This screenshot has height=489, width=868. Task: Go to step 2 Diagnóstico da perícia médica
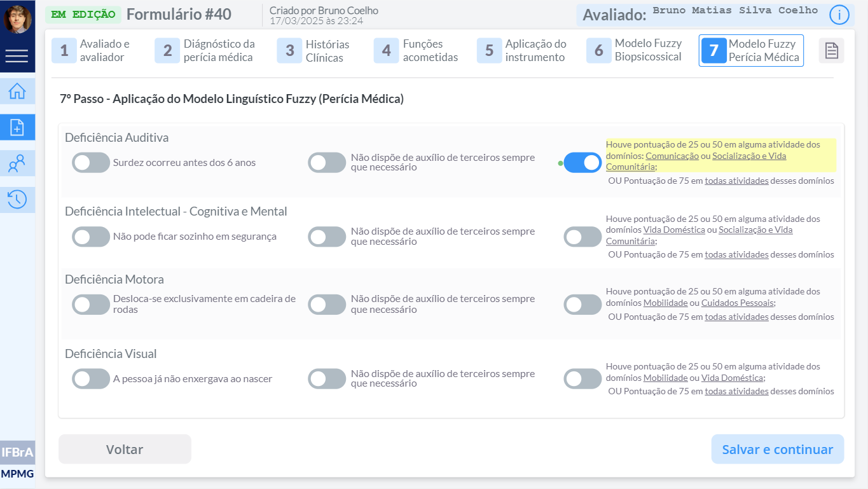pos(205,51)
